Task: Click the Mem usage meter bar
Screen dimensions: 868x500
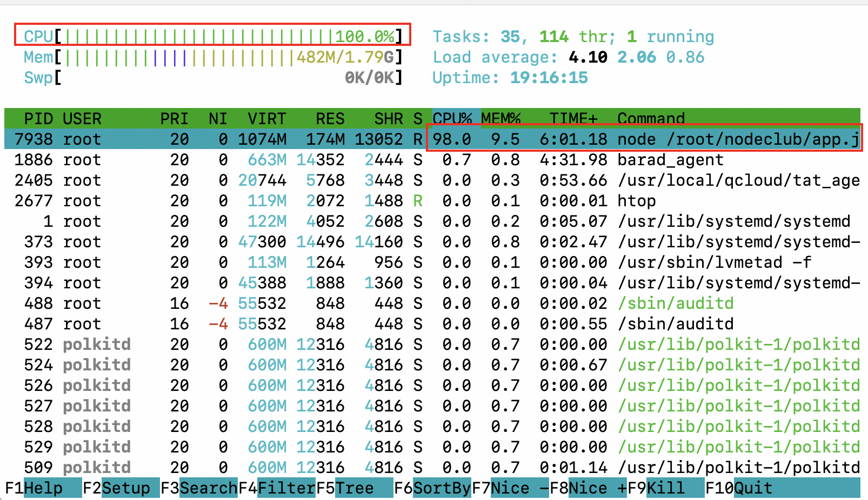Action: [x=213, y=57]
